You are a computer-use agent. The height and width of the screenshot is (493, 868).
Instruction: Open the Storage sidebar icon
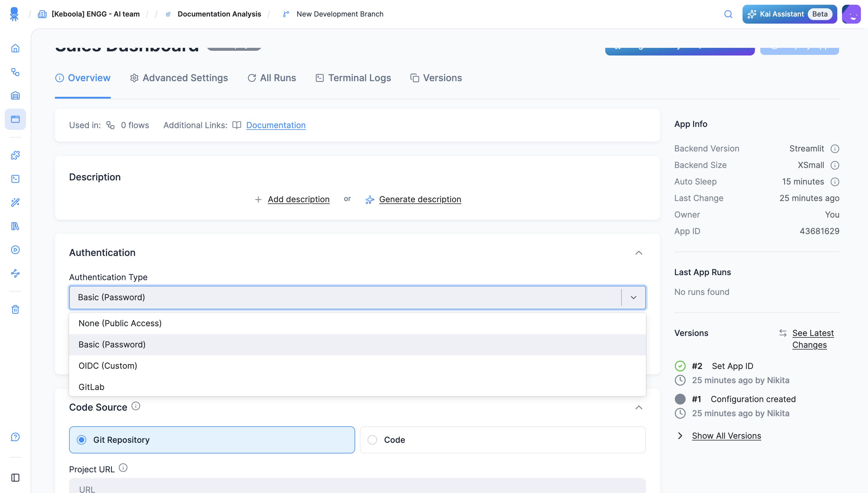click(x=15, y=96)
